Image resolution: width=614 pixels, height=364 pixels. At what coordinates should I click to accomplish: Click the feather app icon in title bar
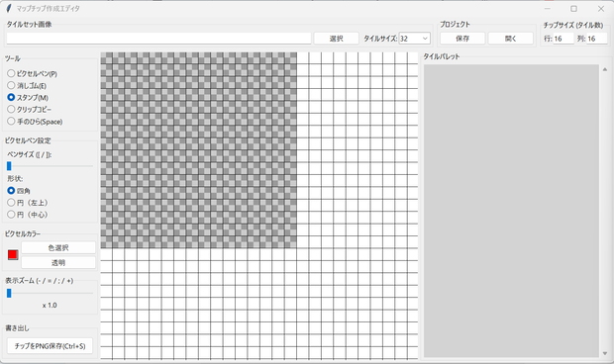coord(9,8)
